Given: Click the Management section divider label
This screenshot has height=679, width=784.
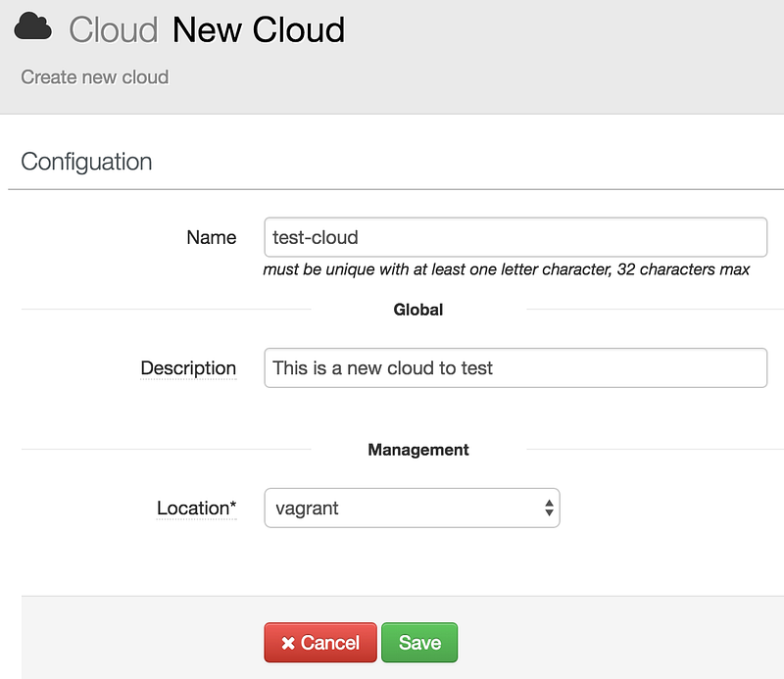Looking at the screenshot, I should point(418,450).
